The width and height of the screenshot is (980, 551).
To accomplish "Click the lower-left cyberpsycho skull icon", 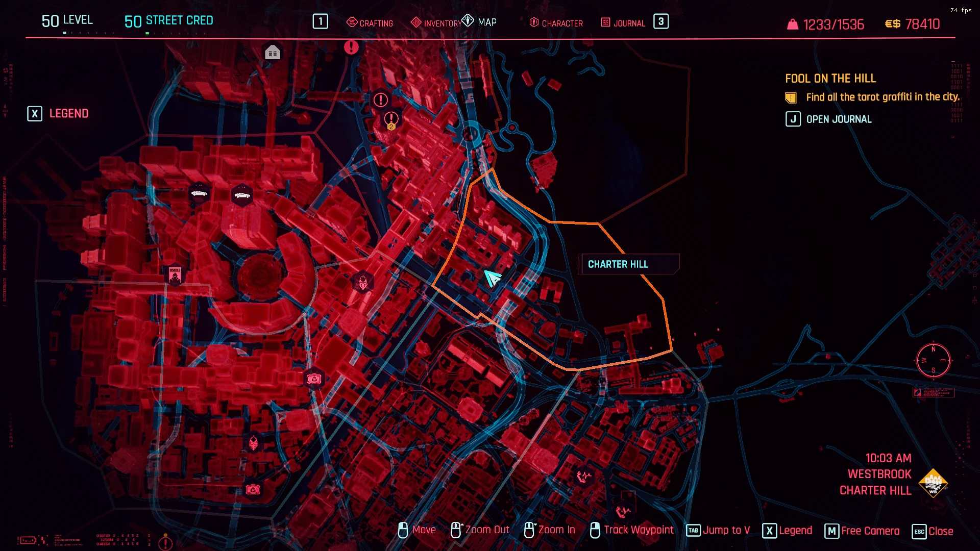I will [x=254, y=442].
